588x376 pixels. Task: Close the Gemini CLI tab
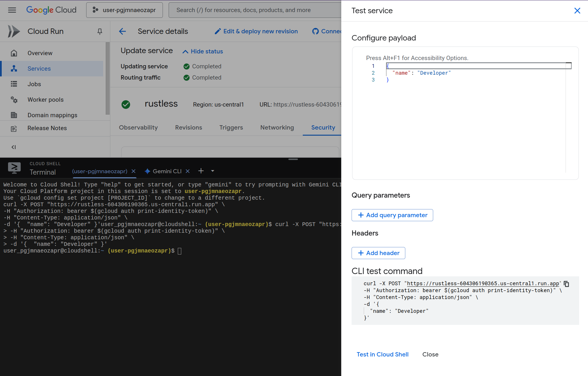188,171
